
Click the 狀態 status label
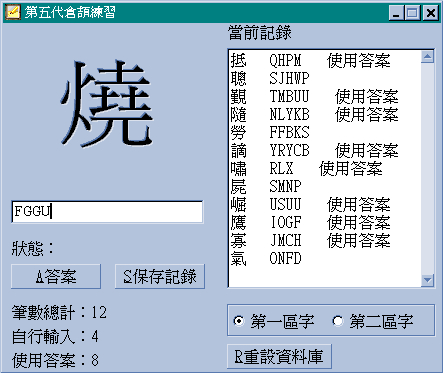[32, 248]
